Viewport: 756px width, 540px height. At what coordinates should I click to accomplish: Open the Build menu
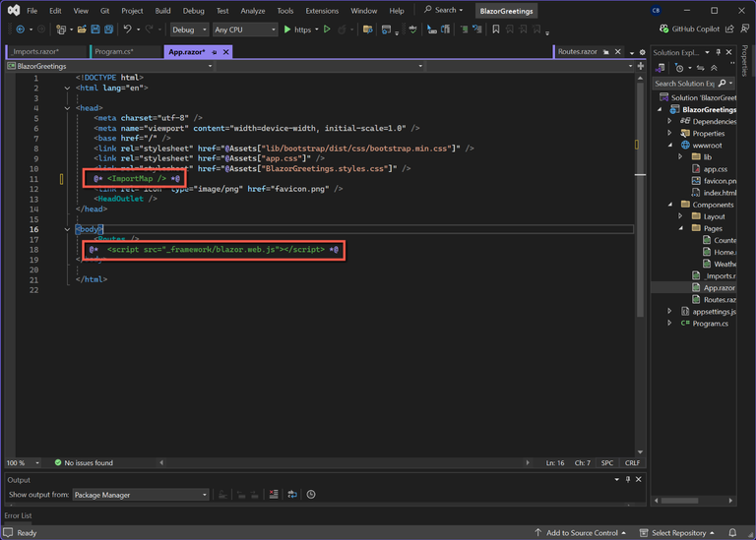162,11
